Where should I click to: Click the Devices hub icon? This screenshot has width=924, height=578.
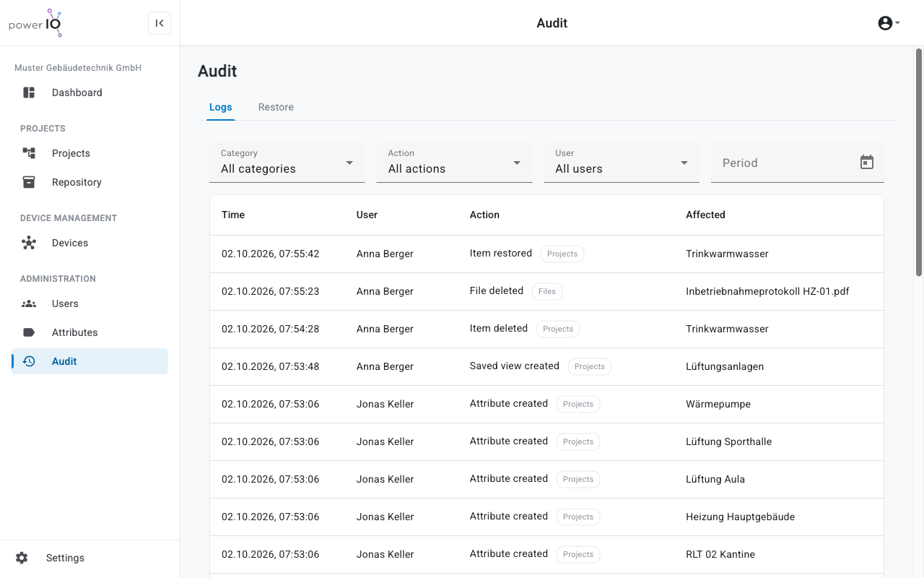pyautogui.click(x=29, y=243)
